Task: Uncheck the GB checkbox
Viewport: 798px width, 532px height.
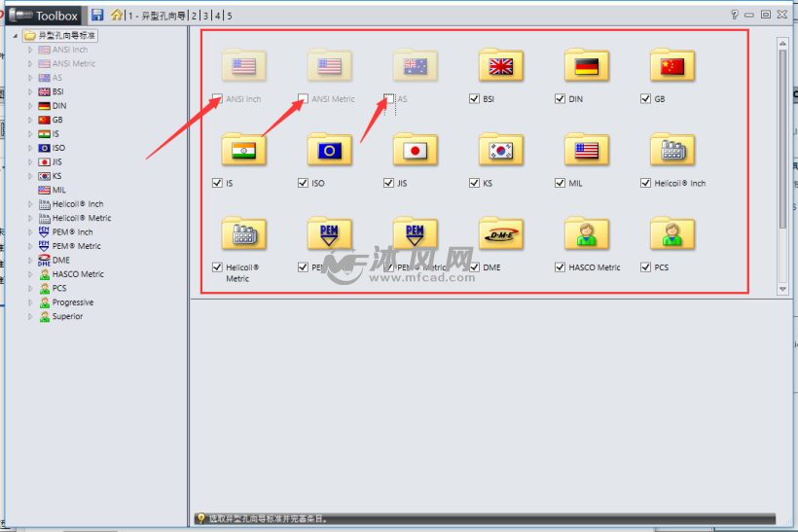Action: [x=646, y=98]
